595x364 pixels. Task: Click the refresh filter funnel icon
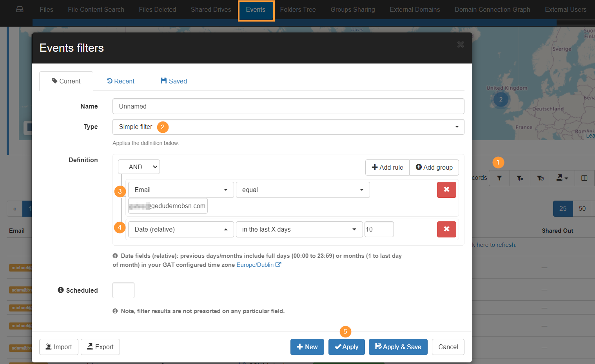click(x=540, y=178)
